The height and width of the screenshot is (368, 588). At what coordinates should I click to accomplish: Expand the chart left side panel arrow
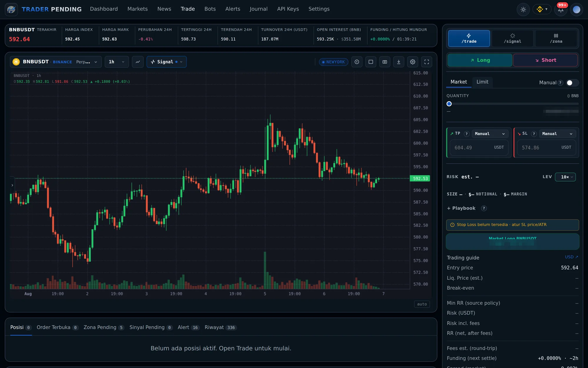click(x=12, y=185)
